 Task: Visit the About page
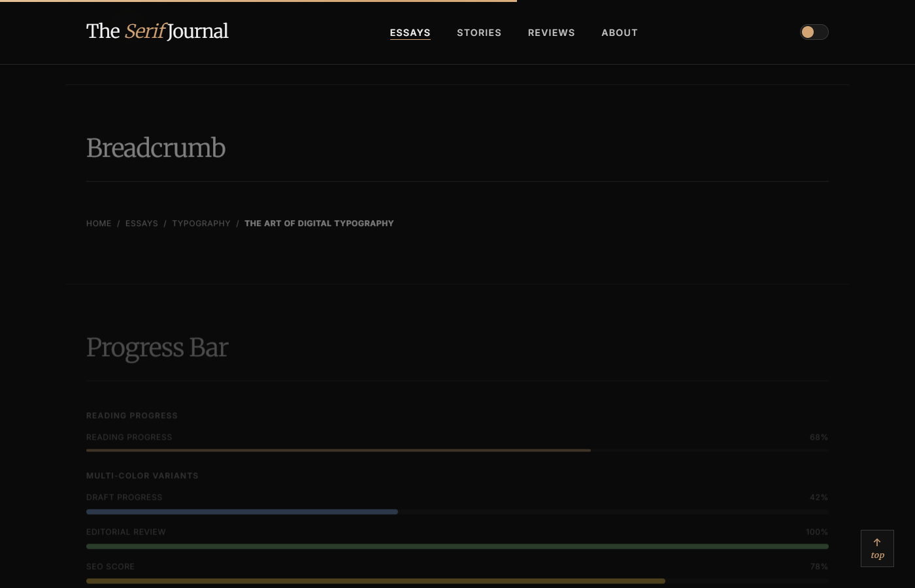619,33
